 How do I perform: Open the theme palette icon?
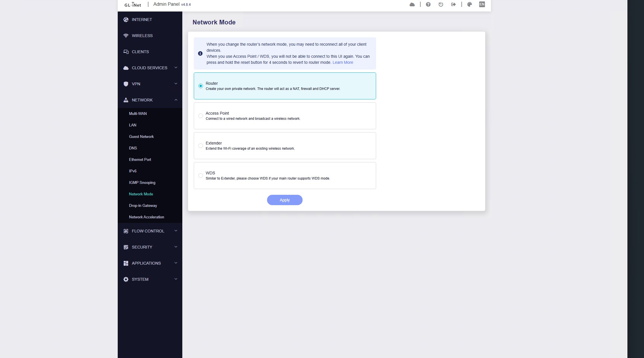pyautogui.click(x=469, y=4)
